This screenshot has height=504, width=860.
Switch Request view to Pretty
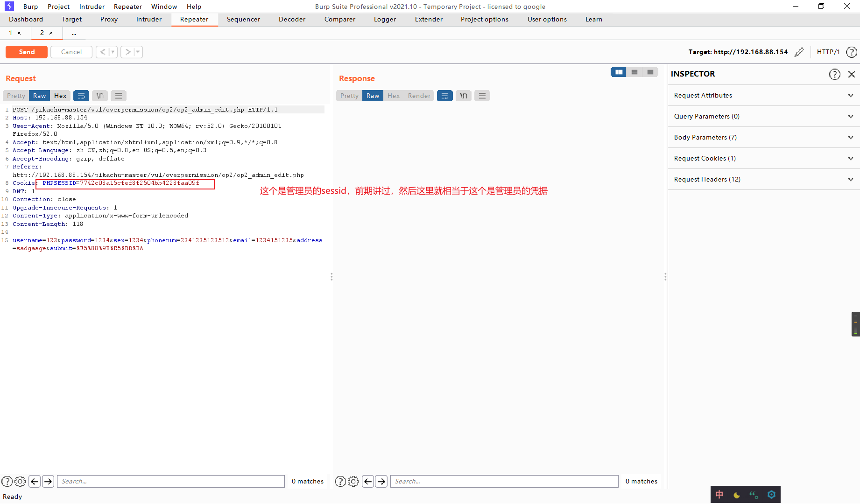click(x=16, y=96)
